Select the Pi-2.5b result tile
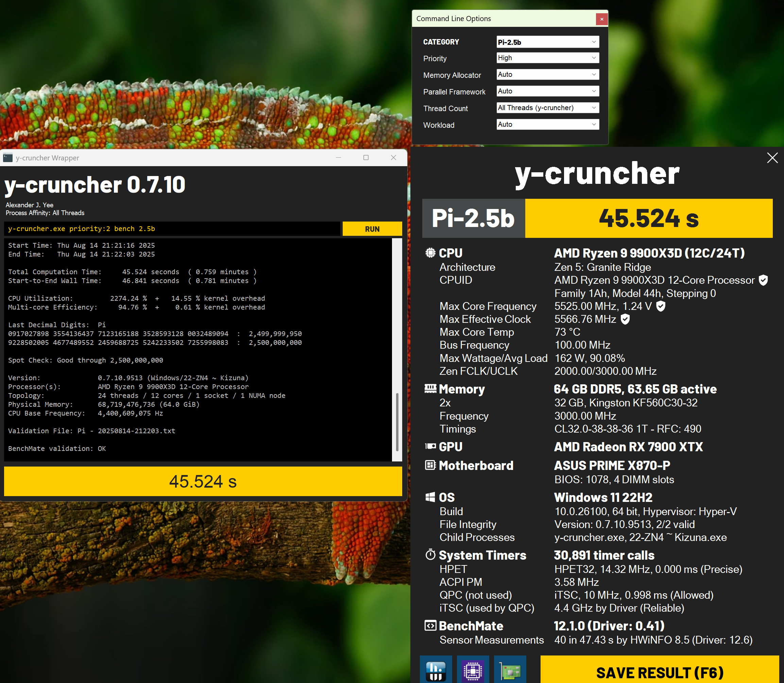The width and height of the screenshot is (784, 683). [x=473, y=218]
